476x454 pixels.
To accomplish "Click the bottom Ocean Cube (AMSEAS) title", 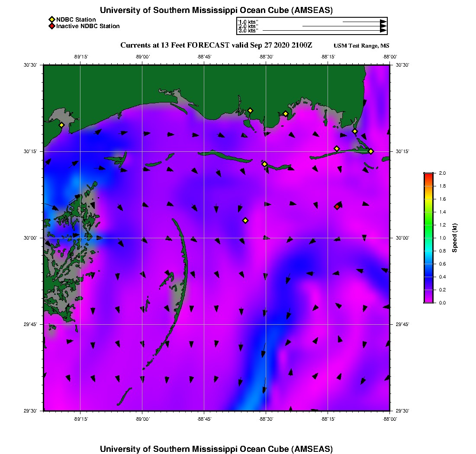I will click(216, 448).
